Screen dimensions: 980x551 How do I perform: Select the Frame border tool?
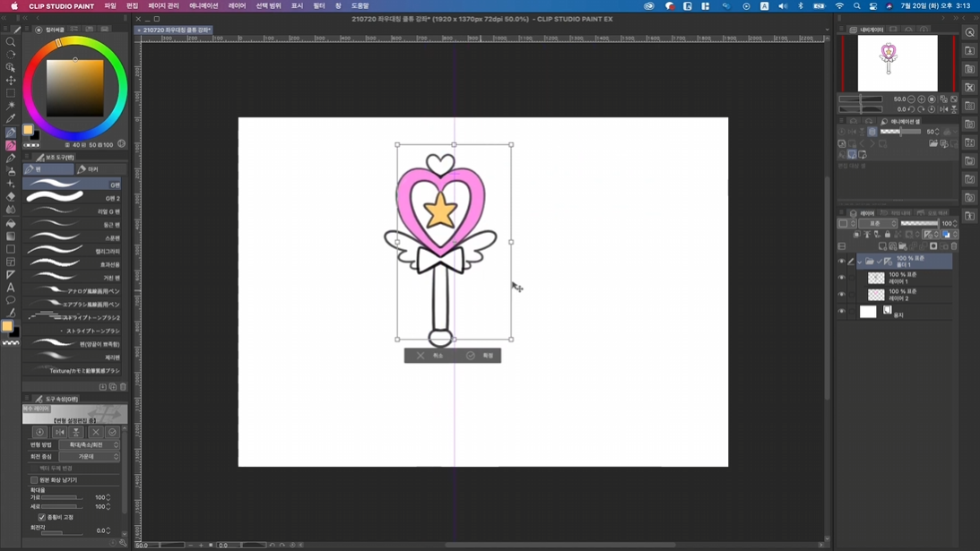point(11,262)
